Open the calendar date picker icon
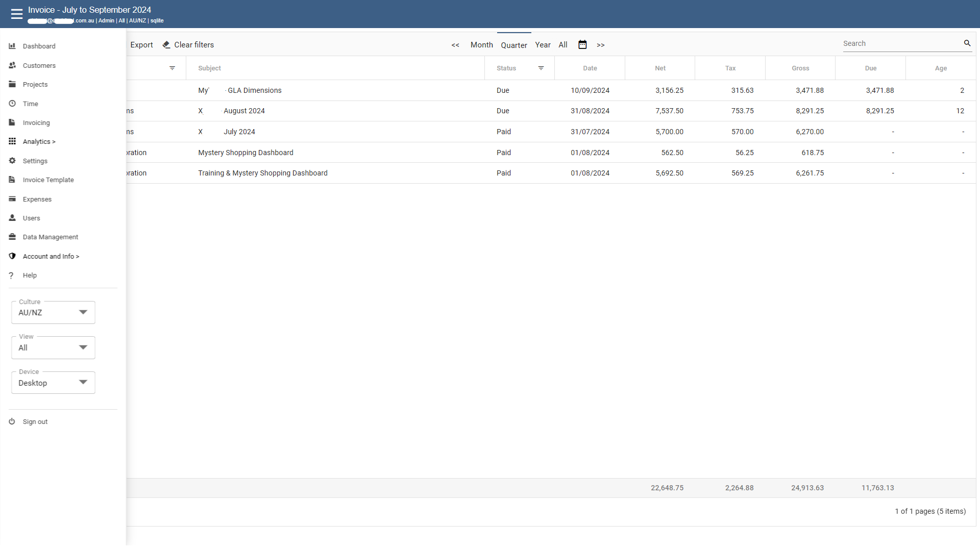The height and width of the screenshot is (551, 980). coord(582,45)
